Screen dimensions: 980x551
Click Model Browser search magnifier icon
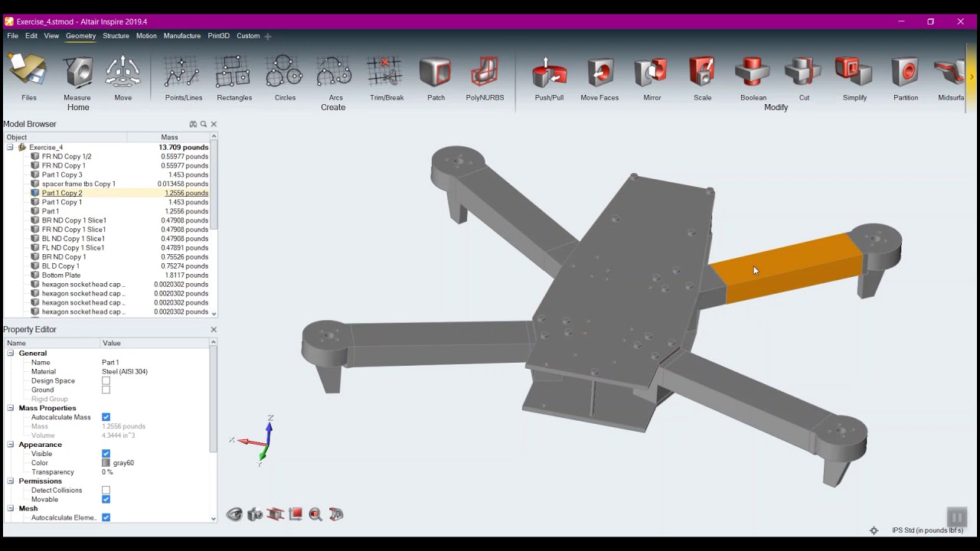coord(204,124)
